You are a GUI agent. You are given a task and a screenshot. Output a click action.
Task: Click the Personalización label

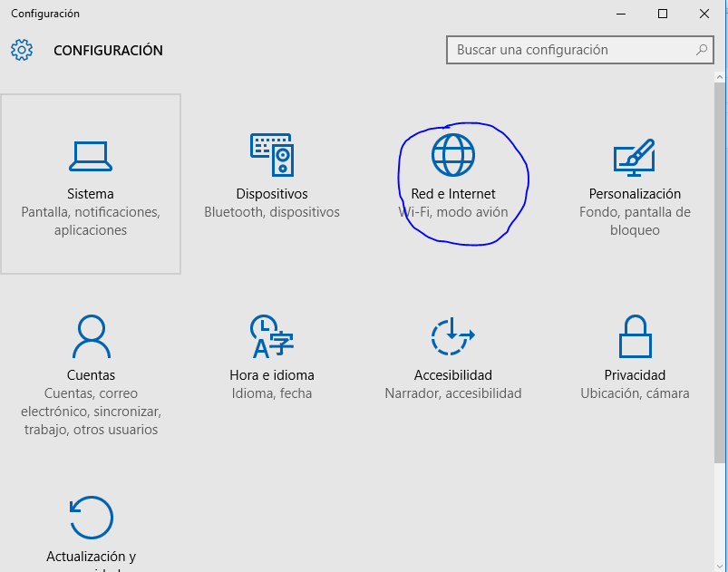(635, 194)
